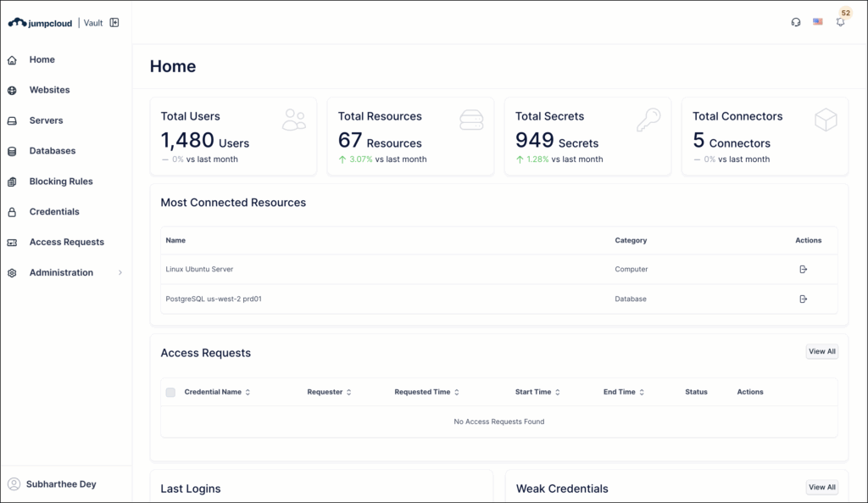Toggle the select-all checkbox in Access Requests
Screen dimensions: 868x503
[170, 392]
